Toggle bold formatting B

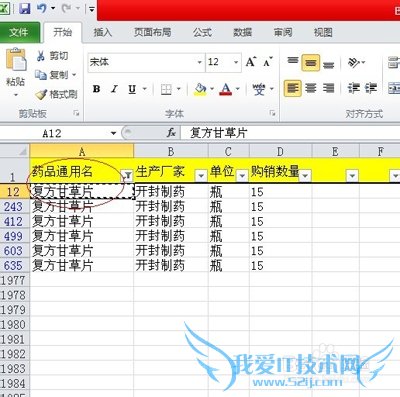[97, 89]
